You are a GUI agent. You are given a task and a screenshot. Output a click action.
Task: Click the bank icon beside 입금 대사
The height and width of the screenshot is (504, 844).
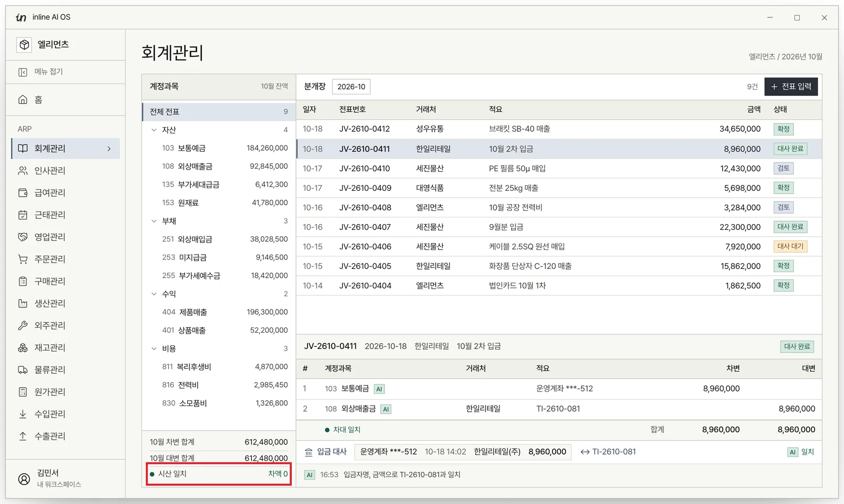pyautogui.click(x=309, y=452)
